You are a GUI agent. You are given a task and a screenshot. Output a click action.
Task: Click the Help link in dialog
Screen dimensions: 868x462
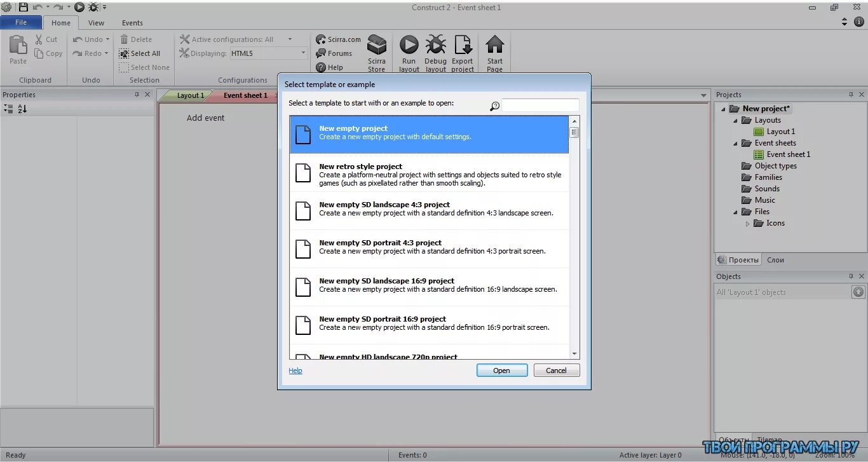click(x=295, y=370)
